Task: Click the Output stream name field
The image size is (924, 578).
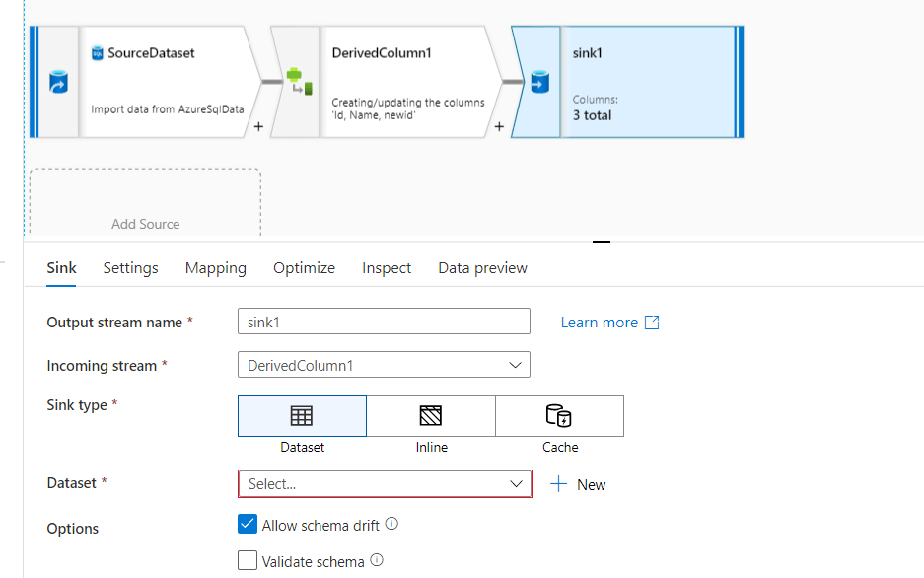Action: (385, 322)
